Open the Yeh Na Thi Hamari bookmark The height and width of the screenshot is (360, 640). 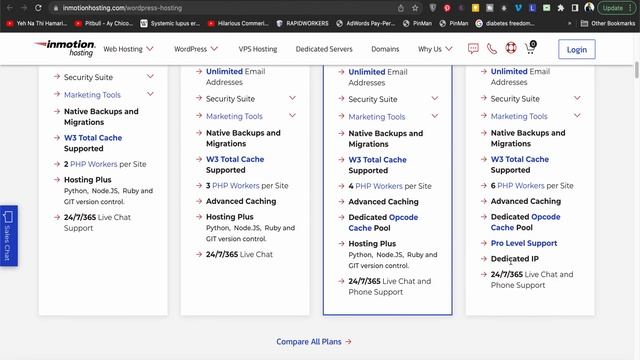pyautogui.click(x=38, y=23)
